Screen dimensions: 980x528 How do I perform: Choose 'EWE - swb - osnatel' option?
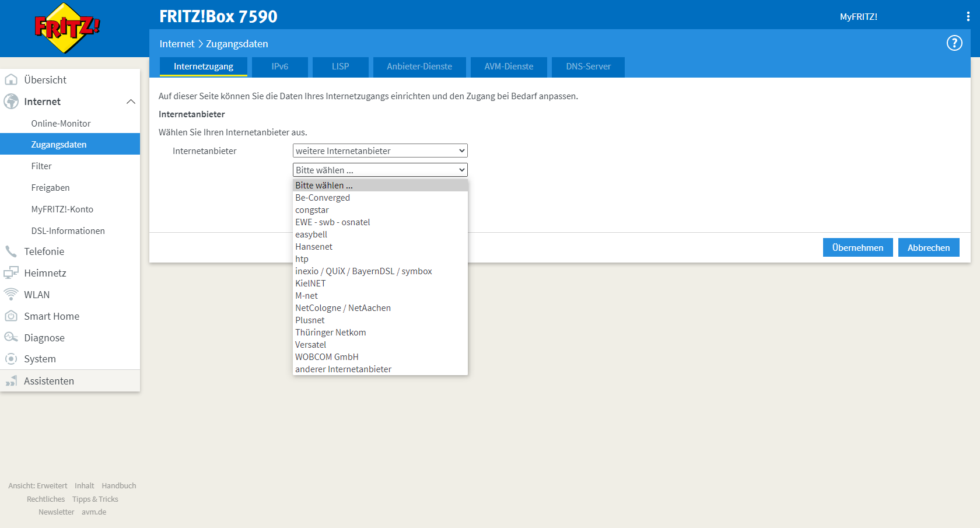(380, 222)
